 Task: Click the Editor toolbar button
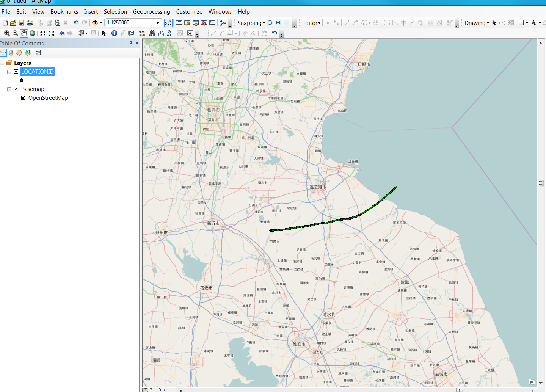click(x=311, y=23)
